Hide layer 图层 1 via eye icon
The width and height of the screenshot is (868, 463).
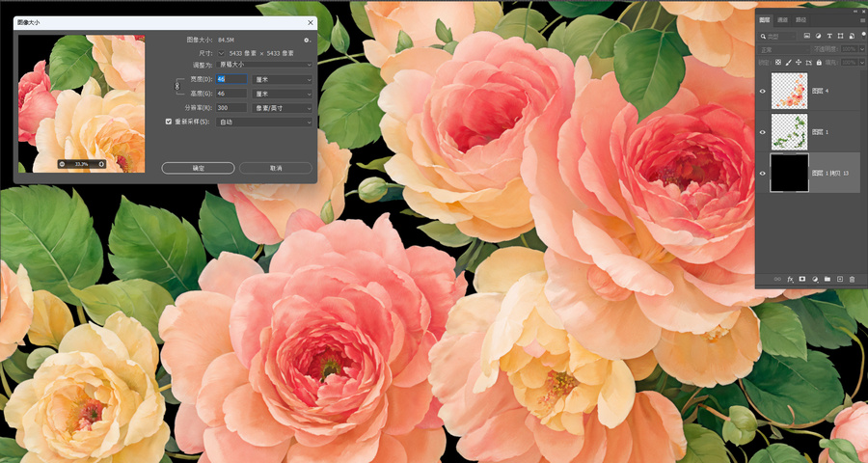[x=763, y=132]
